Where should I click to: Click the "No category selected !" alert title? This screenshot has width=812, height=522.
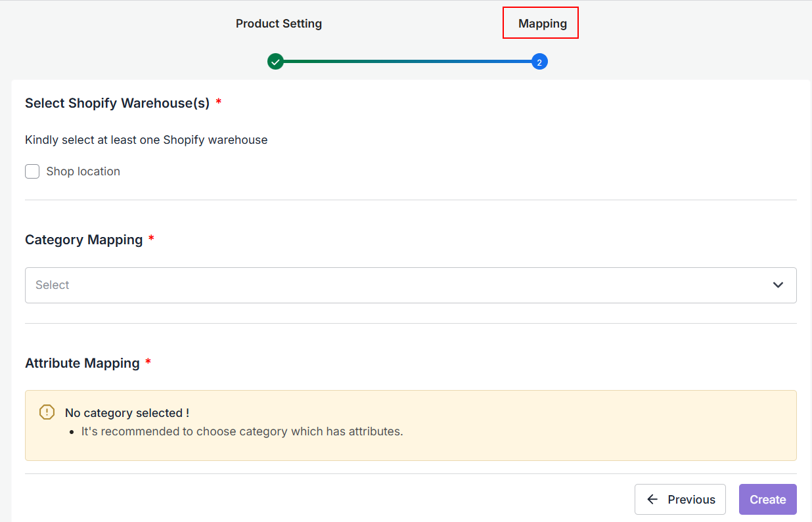pos(127,413)
